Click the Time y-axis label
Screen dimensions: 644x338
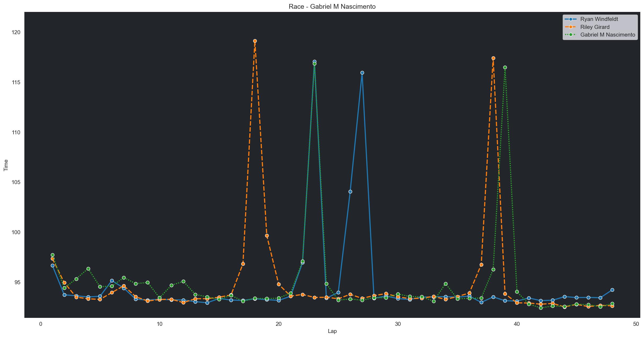[x=6, y=165]
